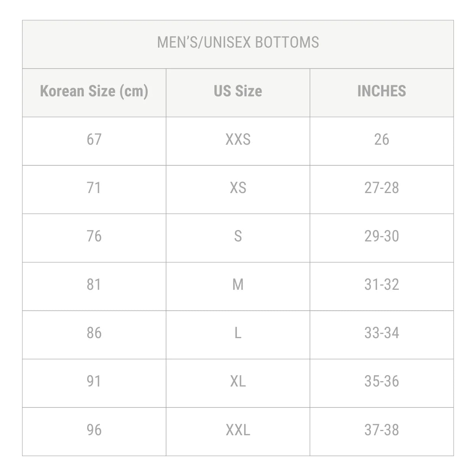
Task: Select the Korean size 81 cell
Action: point(94,285)
